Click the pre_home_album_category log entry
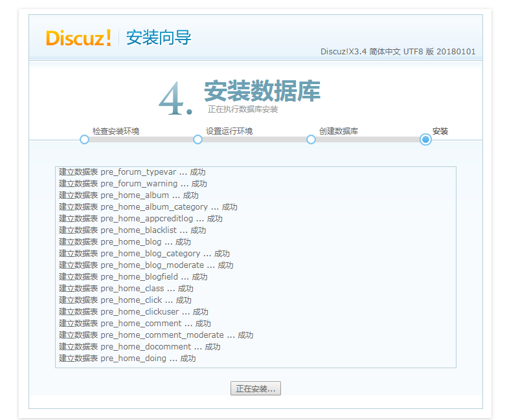 [x=148, y=207]
